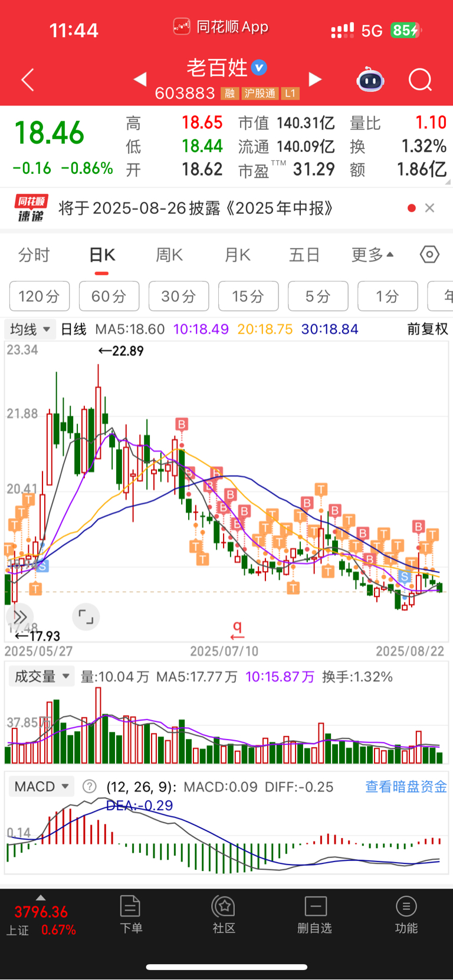
Task: Go to previous stock with left triangle
Action: [x=140, y=79]
